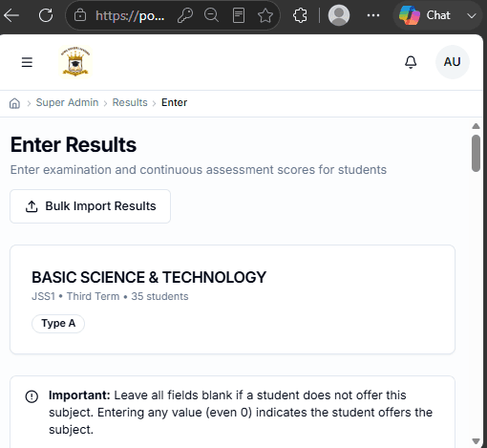Viewport: 487px width, 448px height.
Task: Add page to favorites star icon
Action: click(265, 15)
